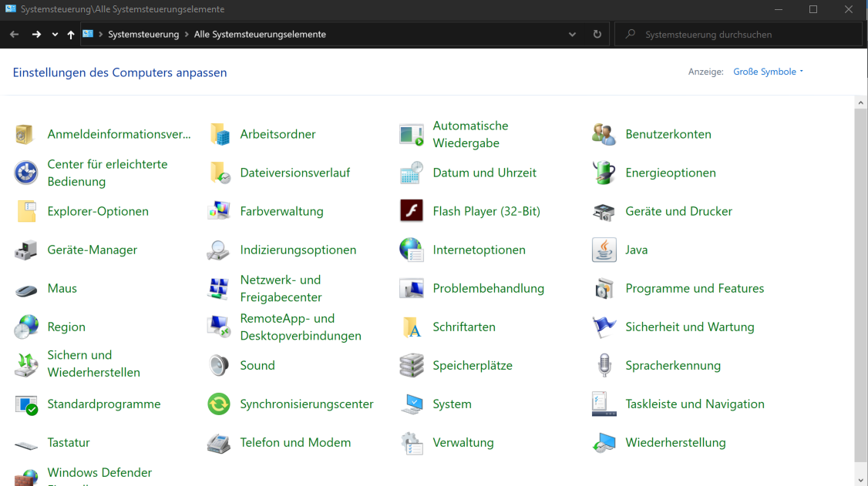Open the Sichern und Wiederherstellen icon
This screenshot has width=868, height=486.
pyautogui.click(x=25, y=366)
